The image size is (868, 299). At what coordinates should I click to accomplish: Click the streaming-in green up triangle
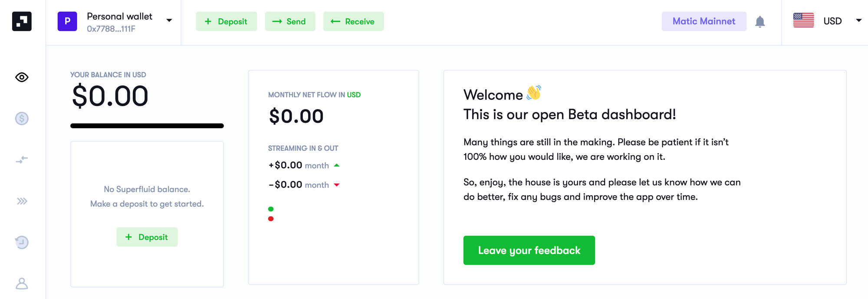tap(337, 165)
